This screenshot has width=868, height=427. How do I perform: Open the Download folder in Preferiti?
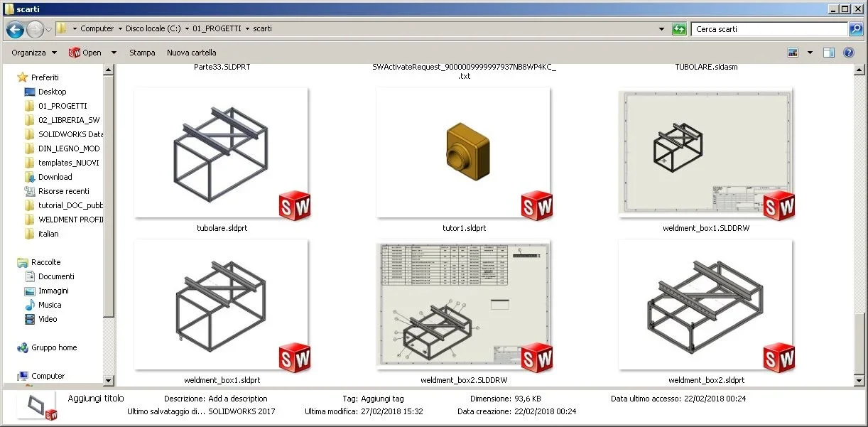pos(55,177)
